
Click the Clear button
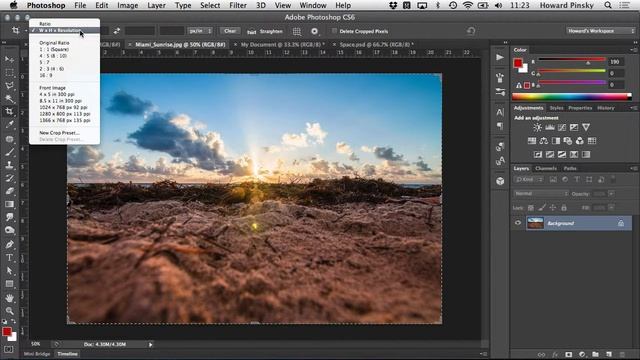[x=230, y=31]
